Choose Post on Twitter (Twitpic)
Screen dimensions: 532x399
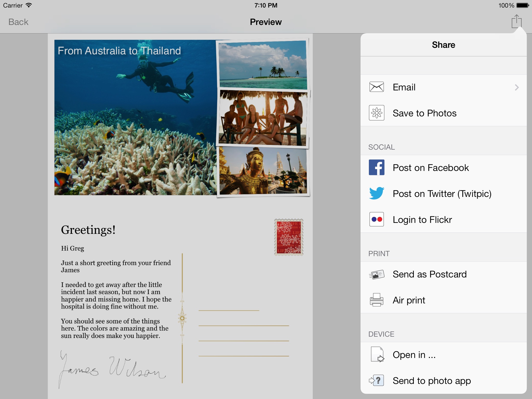click(x=442, y=194)
